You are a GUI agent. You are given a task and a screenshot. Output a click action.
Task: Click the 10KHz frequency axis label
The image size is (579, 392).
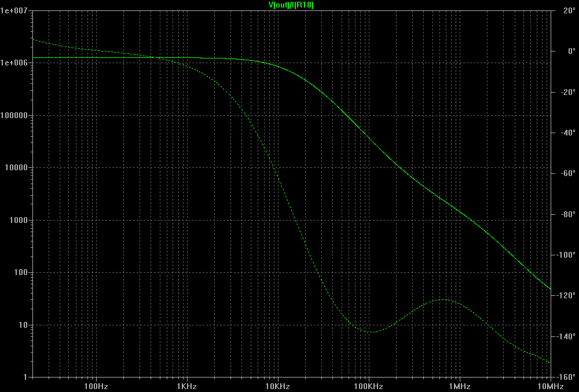(x=278, y=386)
